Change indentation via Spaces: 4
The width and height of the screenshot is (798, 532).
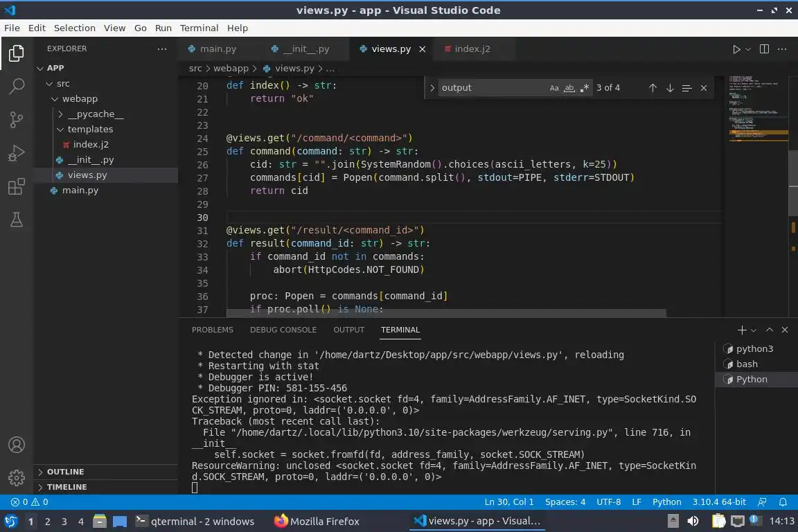pyautogui.click(x=565, y=502)
